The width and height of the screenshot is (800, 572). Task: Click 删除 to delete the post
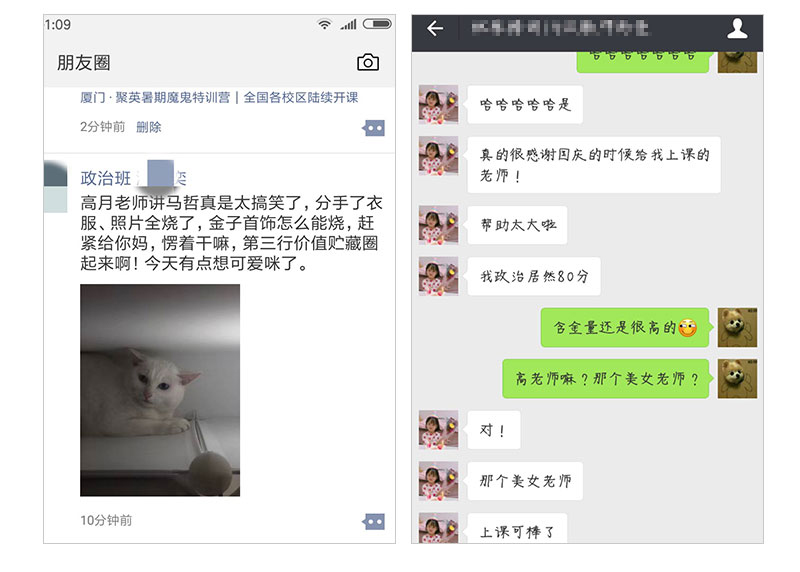click(148, 127)
